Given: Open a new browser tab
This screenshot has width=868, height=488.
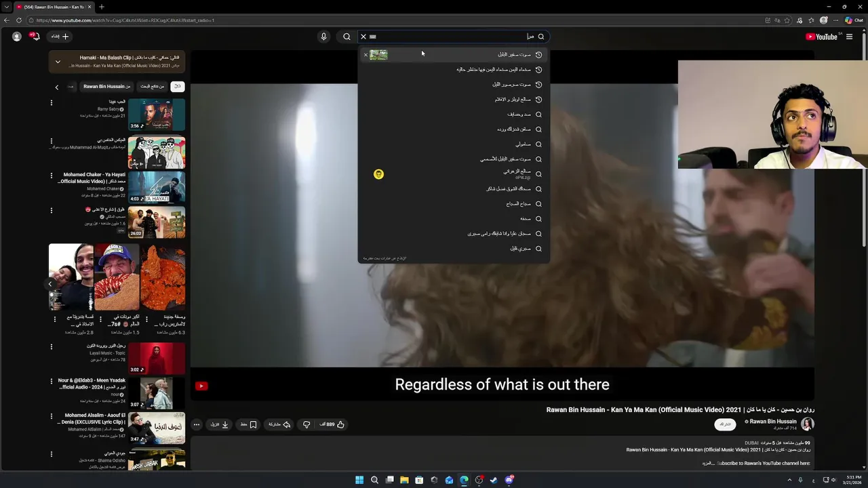Looking at the screenshot, I should point(102,7).
